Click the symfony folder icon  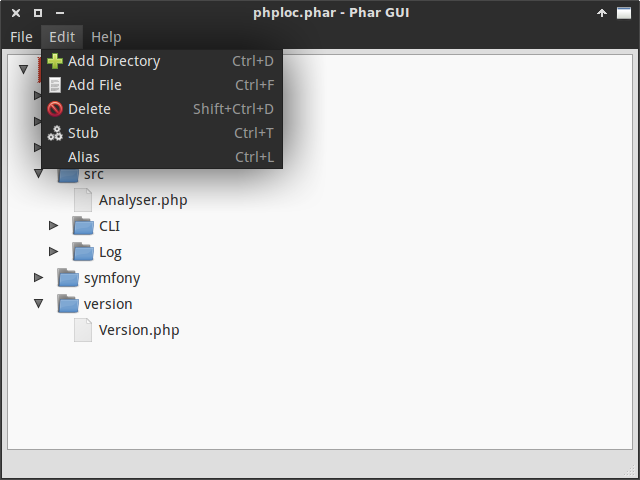click(68, 278)
